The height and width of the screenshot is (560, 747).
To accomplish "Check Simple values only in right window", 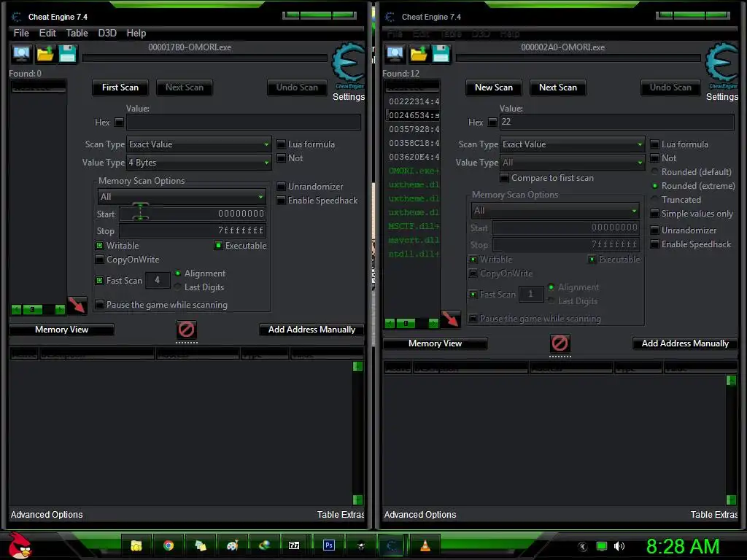I will point(655,214).
